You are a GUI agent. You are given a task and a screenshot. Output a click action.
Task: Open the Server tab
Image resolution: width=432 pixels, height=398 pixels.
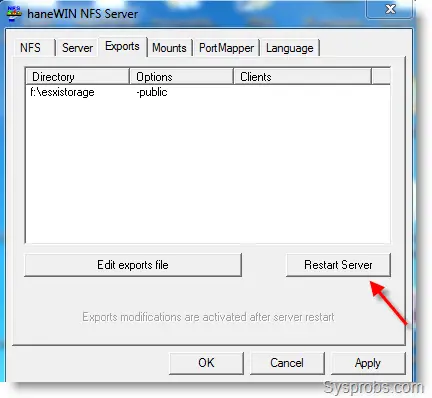tap(77, 48)
